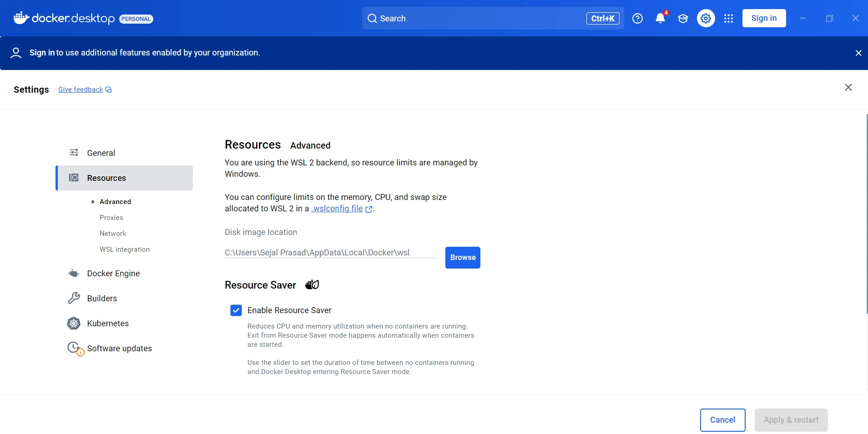
Task: Click the search magnifier icon
Action: pos(372,18)
